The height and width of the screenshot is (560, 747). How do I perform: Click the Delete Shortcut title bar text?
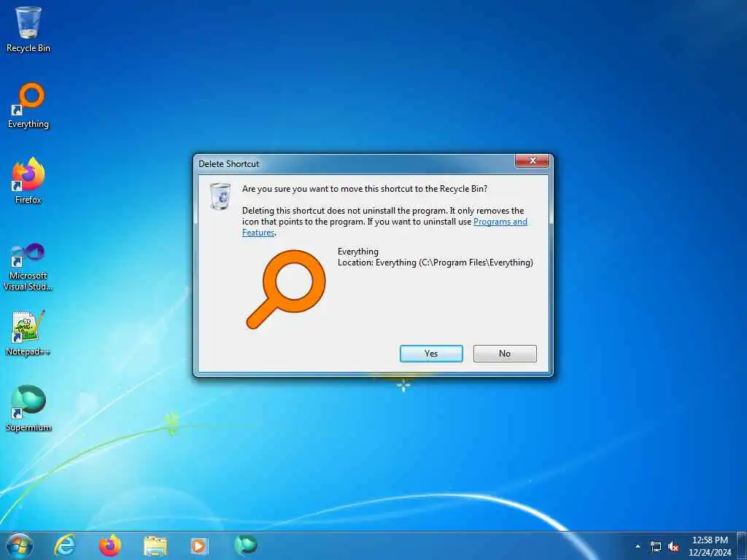[228, 164]
